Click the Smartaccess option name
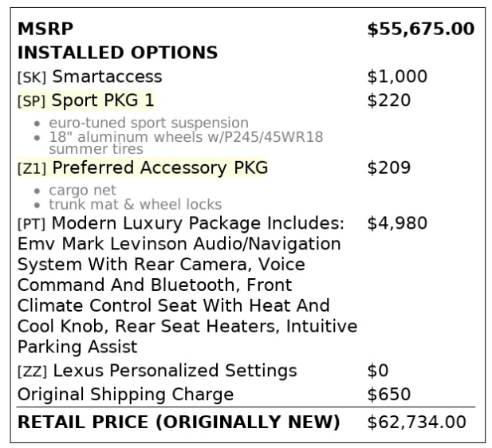Viewport: 492px width, 448px height. (x=106, y=77)
